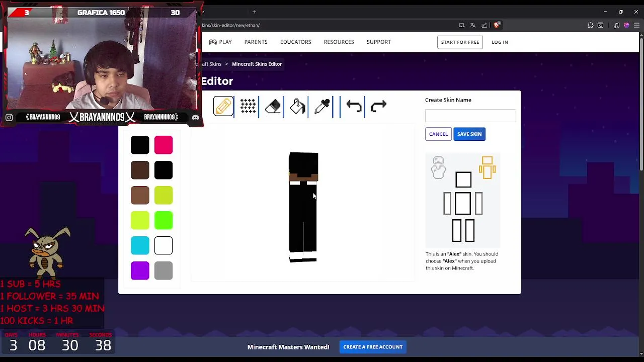644x362 pixels.
Task: Toggle the grid overlay tool
Action: click(248, 106)
